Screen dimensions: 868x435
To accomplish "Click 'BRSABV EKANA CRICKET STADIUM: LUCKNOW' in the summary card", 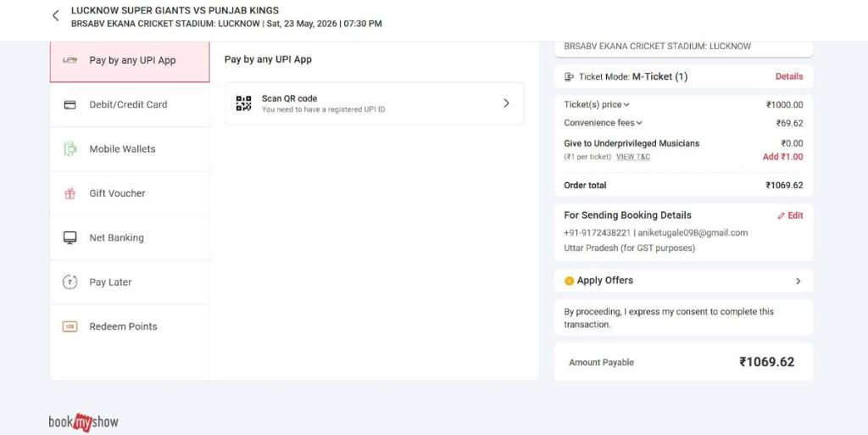I will 658,47.
